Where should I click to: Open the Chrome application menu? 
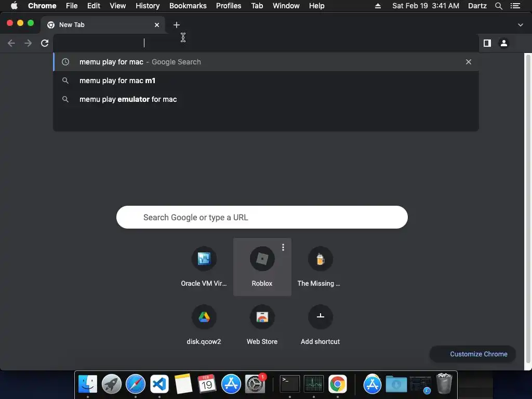click(x=42, y=6)
